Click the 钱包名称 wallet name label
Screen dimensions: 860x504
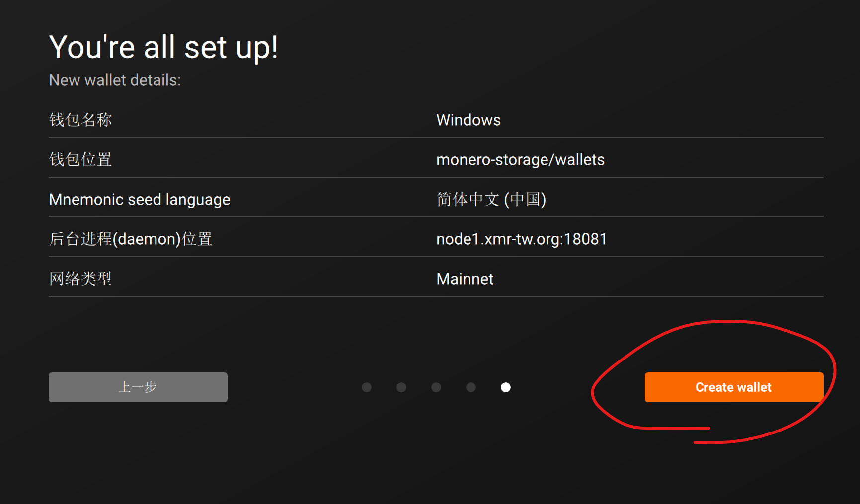(x=80, y=120)
